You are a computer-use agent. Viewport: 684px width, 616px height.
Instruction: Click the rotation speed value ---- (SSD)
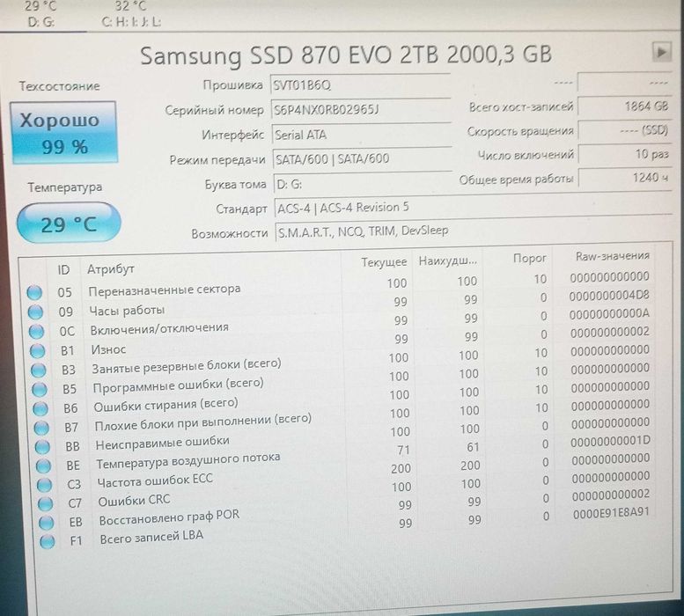click(625, 130)
